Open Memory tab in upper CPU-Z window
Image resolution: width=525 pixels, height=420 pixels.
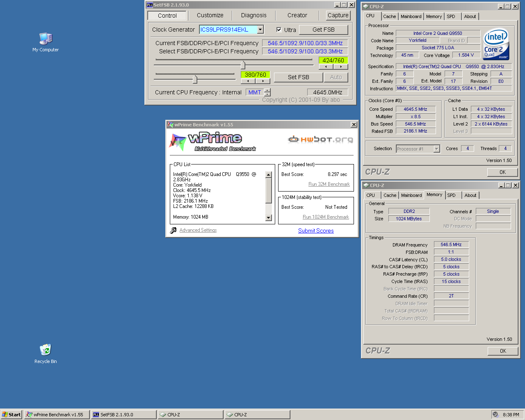(434, 16)
